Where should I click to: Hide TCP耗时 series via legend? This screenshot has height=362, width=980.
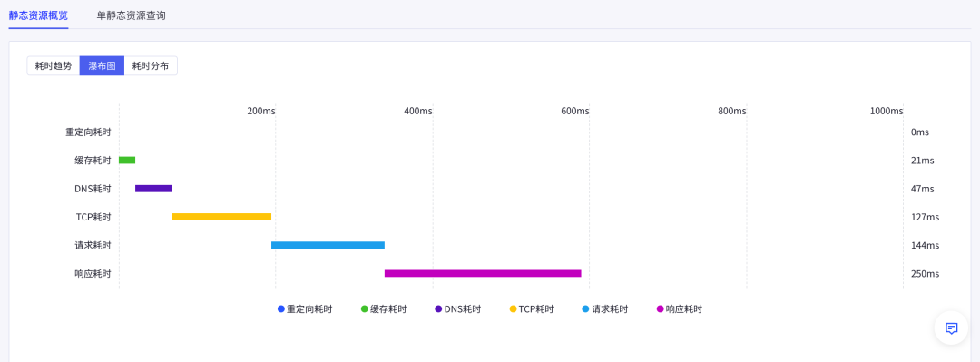pos(531,308)
